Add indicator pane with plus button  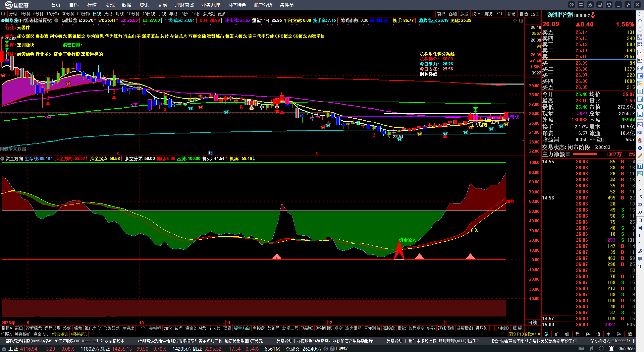[x=529, y=329]
